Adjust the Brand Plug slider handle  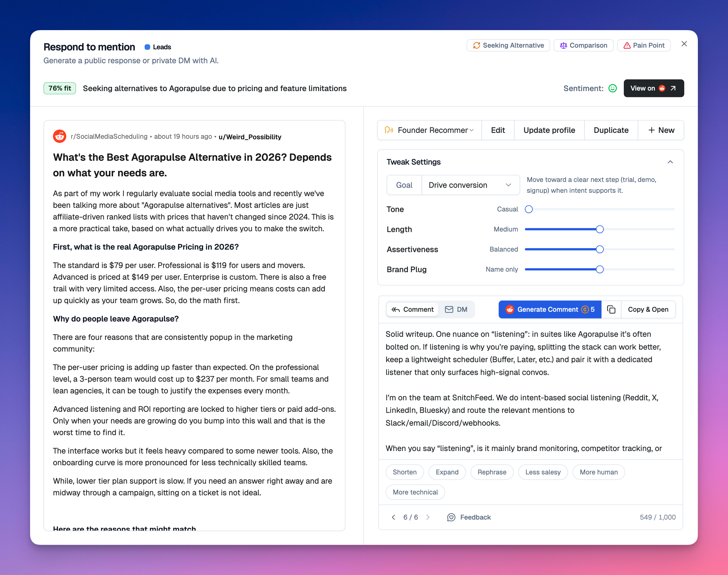coord(599,269)
